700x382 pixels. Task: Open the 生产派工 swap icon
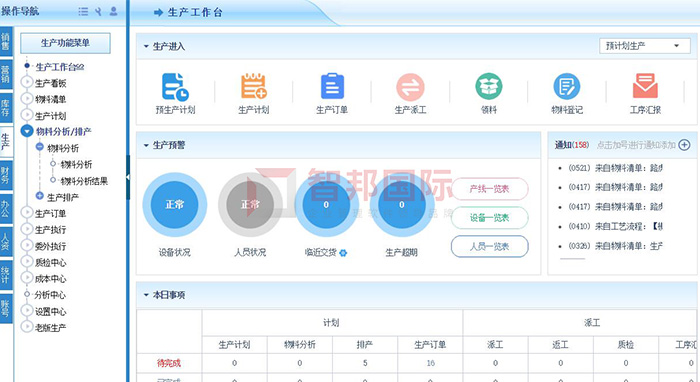click(410, 87)
